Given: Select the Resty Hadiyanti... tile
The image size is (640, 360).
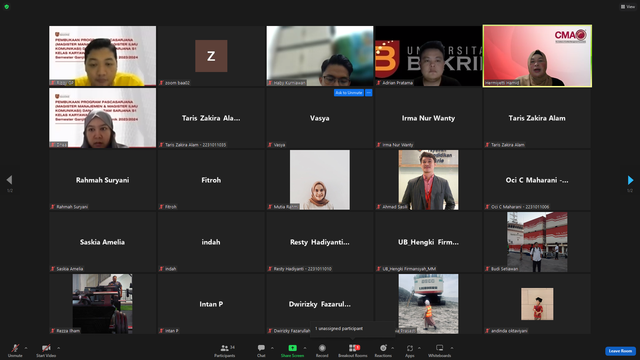Looking at the screenshot, I should point(320,242).
